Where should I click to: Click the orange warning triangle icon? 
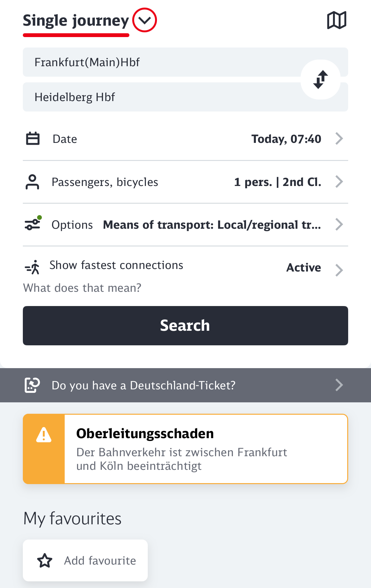pyautogui.click(x=44, y=435)
